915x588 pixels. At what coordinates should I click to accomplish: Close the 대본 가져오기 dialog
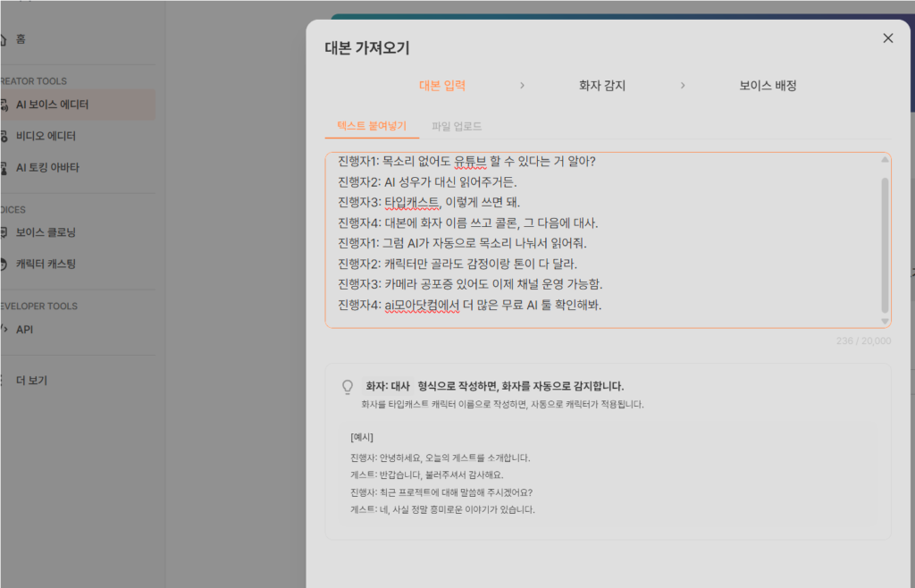pyautogui.click(x=887, y=38)
